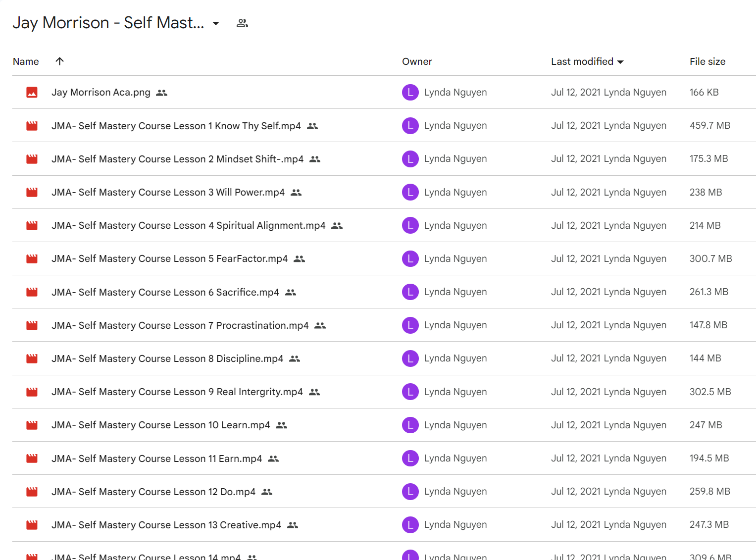Viewport: 756px width, 560px height.
Task: Click the shared-folder people icon in header
Action: (242, 23)
